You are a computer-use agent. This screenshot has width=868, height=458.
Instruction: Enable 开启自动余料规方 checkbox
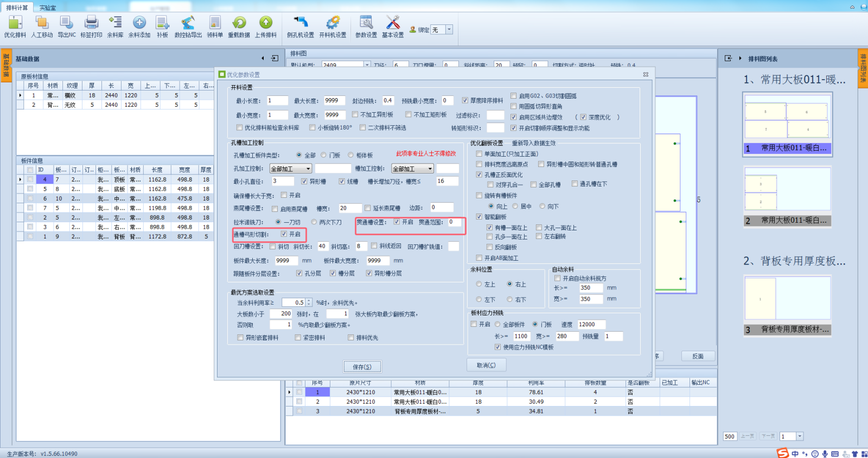(557, 278)
